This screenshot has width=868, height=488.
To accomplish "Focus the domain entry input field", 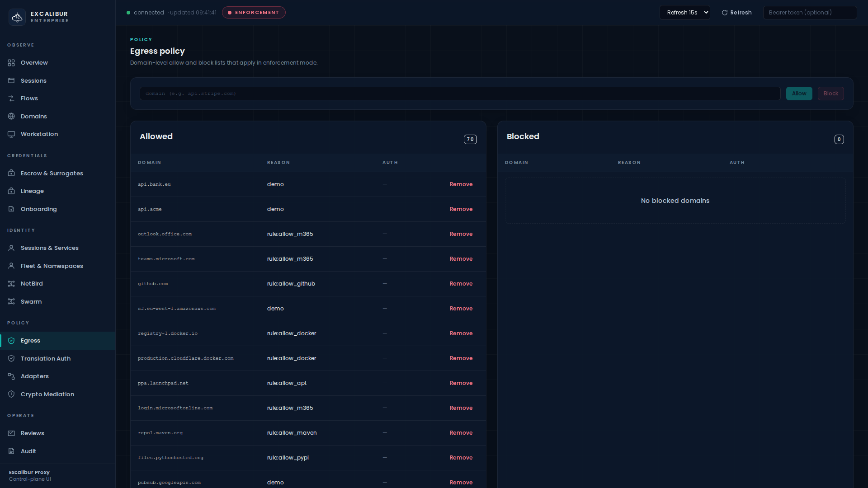I will point(459,94).
